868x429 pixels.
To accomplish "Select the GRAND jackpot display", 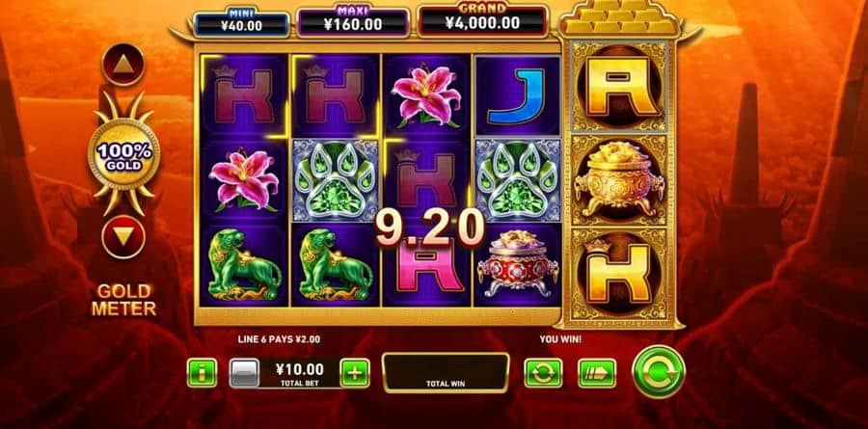I will click(483, 22).
